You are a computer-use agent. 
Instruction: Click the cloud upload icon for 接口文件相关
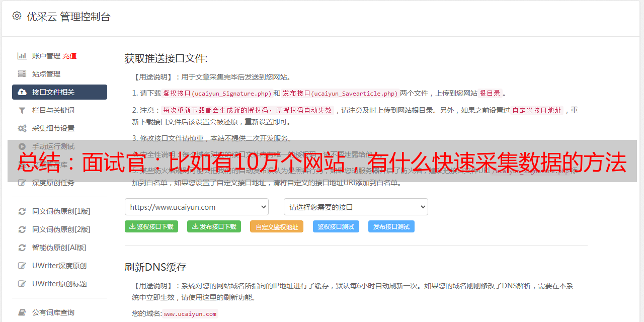click(x=22, y=92)
